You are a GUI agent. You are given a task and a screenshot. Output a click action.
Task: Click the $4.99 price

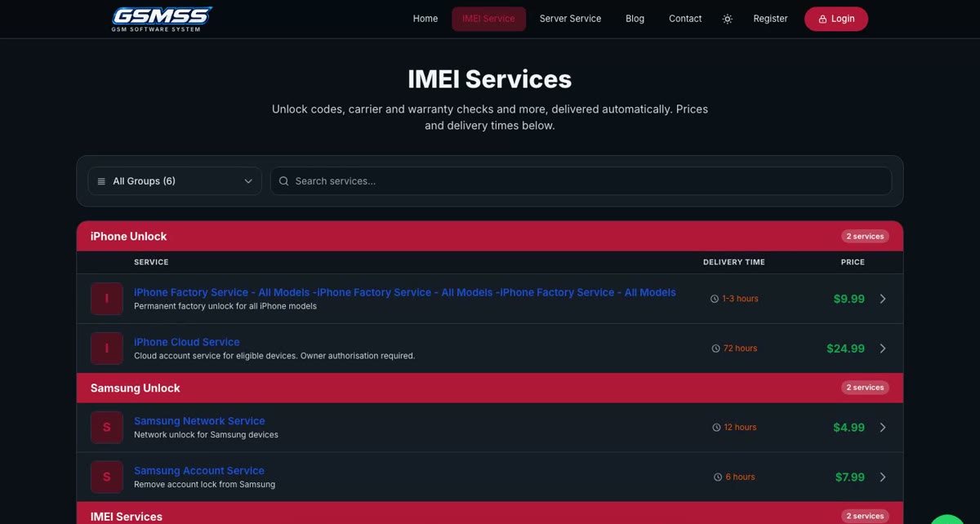point(849,428)
